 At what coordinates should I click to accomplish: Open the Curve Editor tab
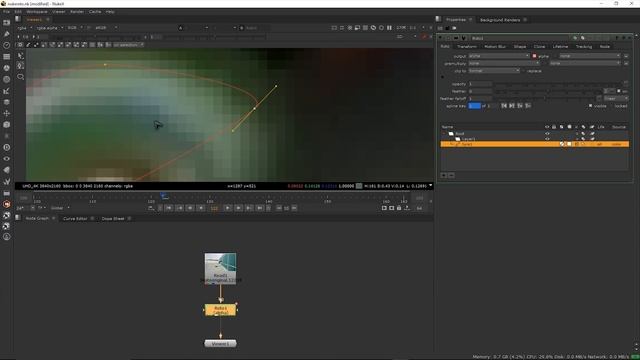pos(75,219)
